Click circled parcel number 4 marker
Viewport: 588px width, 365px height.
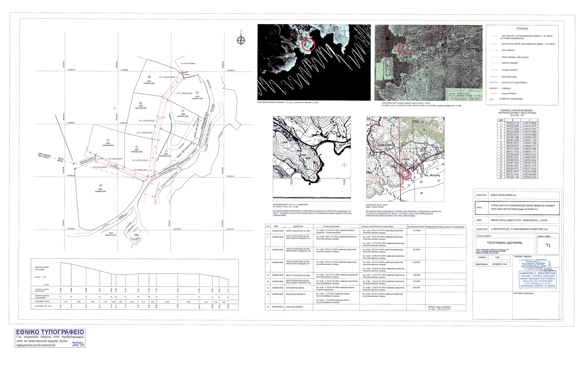[182, 111]
